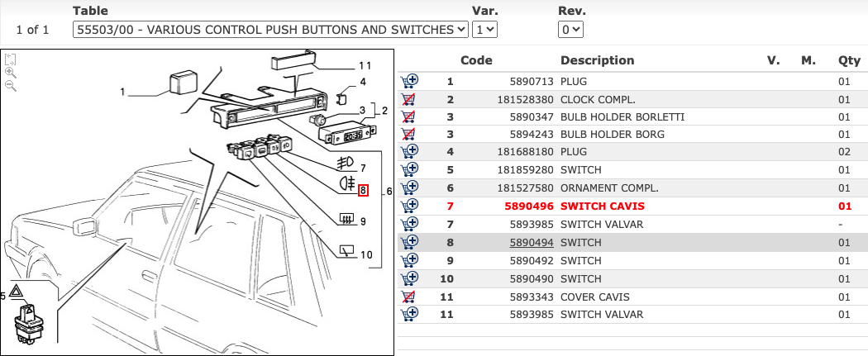The height and width of the screenshot is (356, 868).
Task: Select red-boxed callout 8 in diagram
Action: tap(363, 191)
